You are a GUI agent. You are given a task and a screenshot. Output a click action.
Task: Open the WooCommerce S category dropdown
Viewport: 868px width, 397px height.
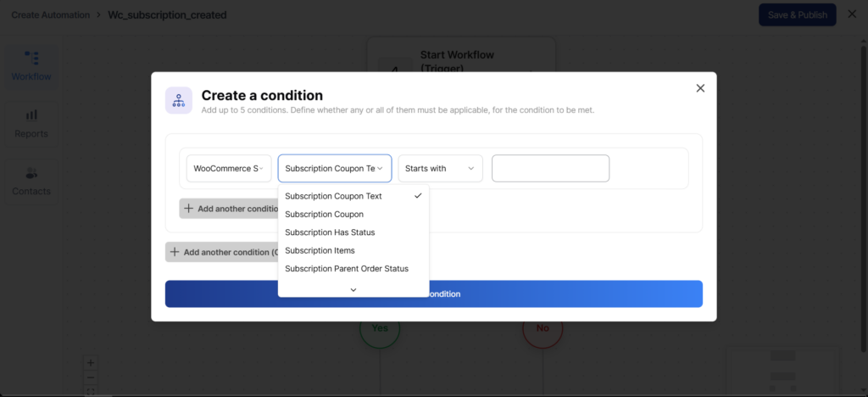229,168
